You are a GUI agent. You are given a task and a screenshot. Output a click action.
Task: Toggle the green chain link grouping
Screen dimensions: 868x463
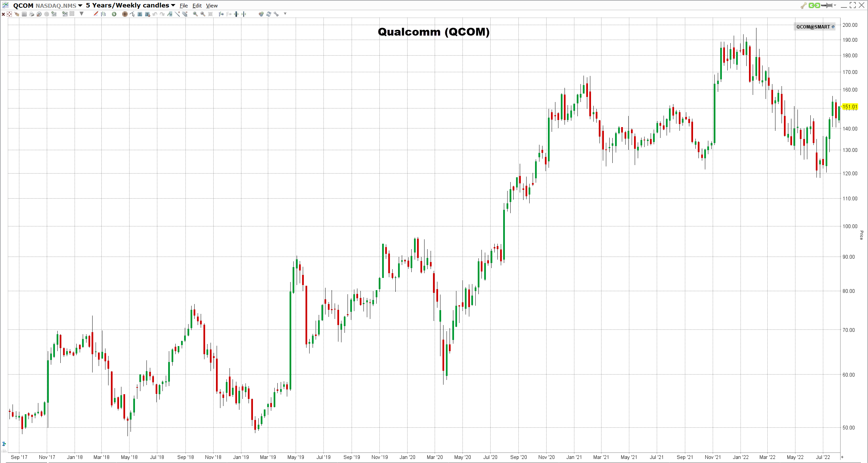[x=814, y=5]
